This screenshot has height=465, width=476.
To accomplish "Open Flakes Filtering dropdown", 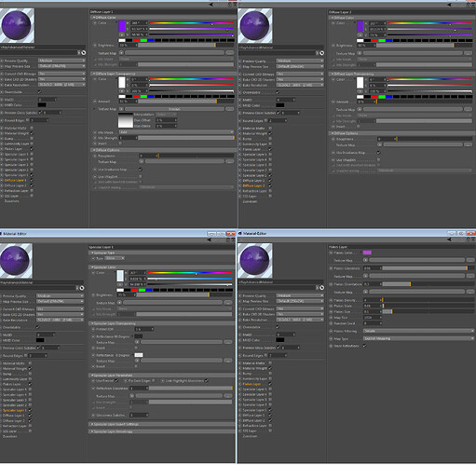I will [x=418, y=331].
